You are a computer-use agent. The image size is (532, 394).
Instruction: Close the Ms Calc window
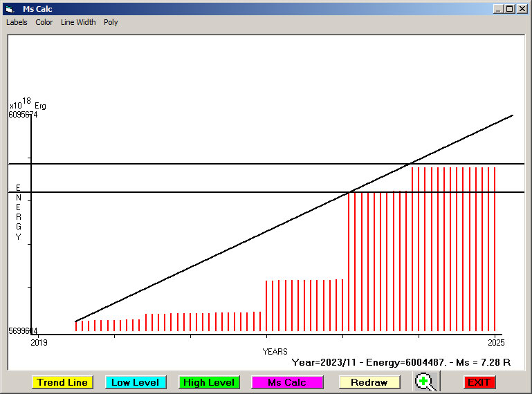pos(522,9)
